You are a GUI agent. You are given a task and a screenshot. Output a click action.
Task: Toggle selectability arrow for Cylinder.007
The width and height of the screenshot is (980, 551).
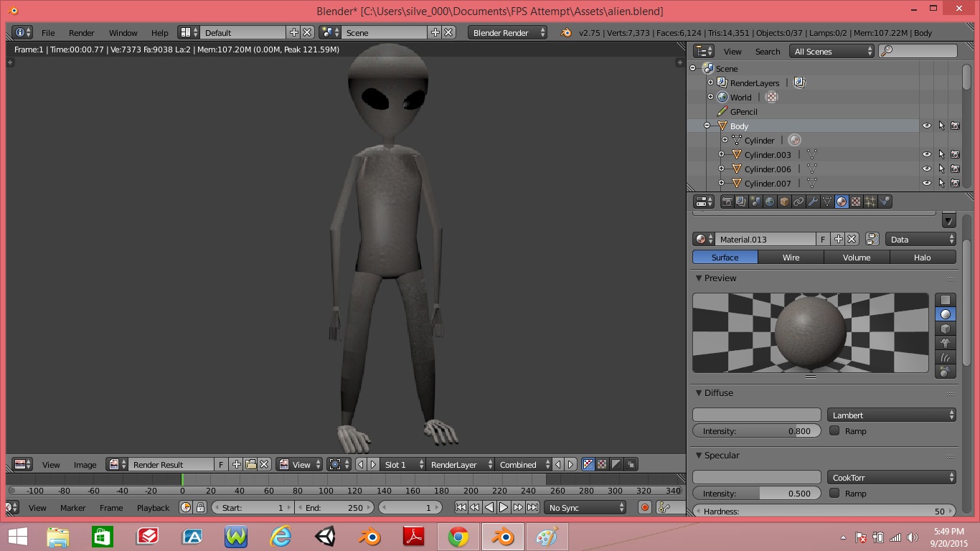point(941,184)
